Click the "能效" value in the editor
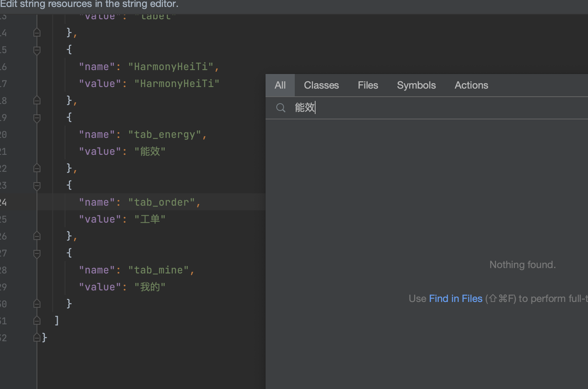This screenshot has width=588, height=389. point(150,151)
